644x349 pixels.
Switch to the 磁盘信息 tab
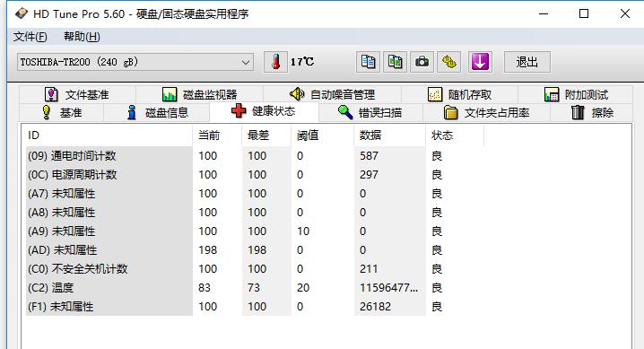tap(157, 112)
